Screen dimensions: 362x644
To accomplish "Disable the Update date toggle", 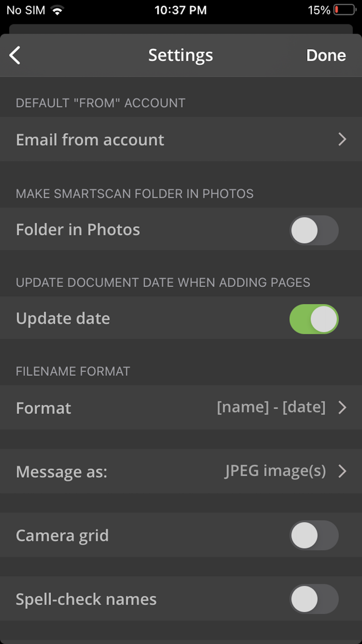I will 314,319.
